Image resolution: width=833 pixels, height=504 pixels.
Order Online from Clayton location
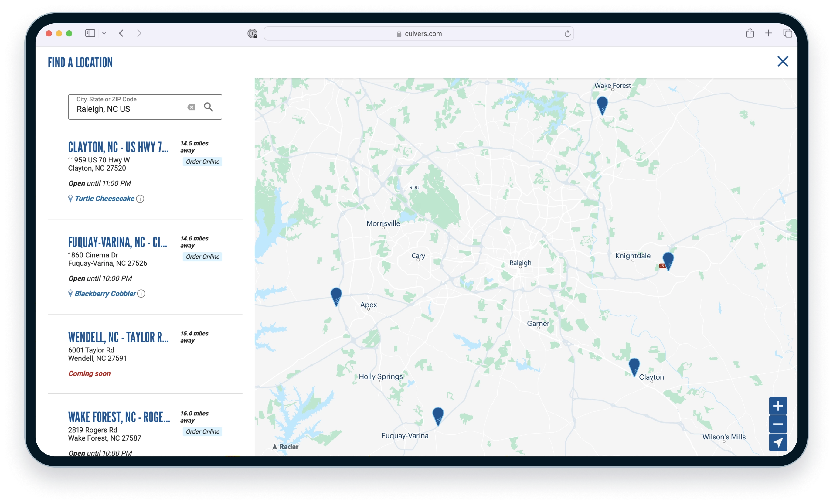202,162
